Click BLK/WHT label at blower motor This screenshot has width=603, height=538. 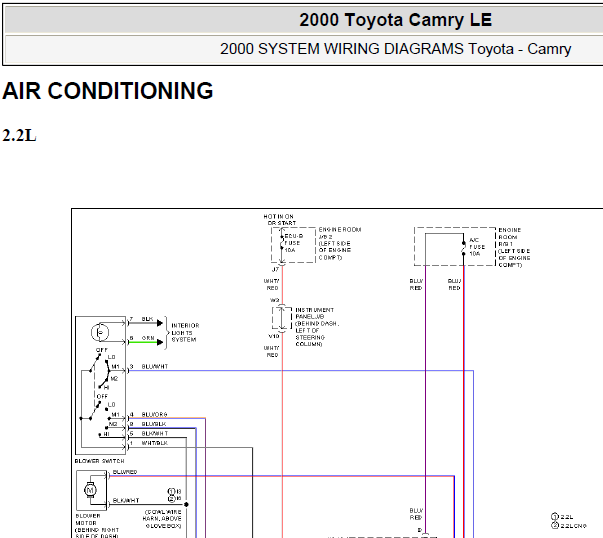[126, 501]
